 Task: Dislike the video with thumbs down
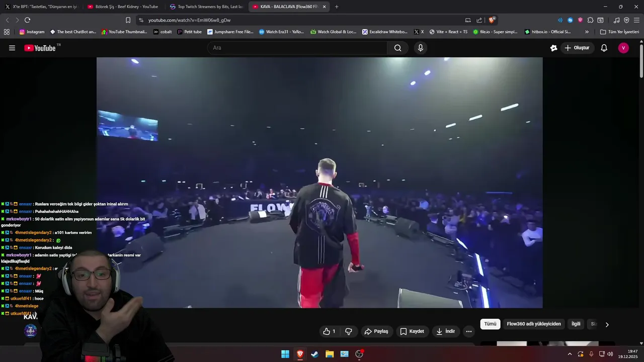click(349, 331)
